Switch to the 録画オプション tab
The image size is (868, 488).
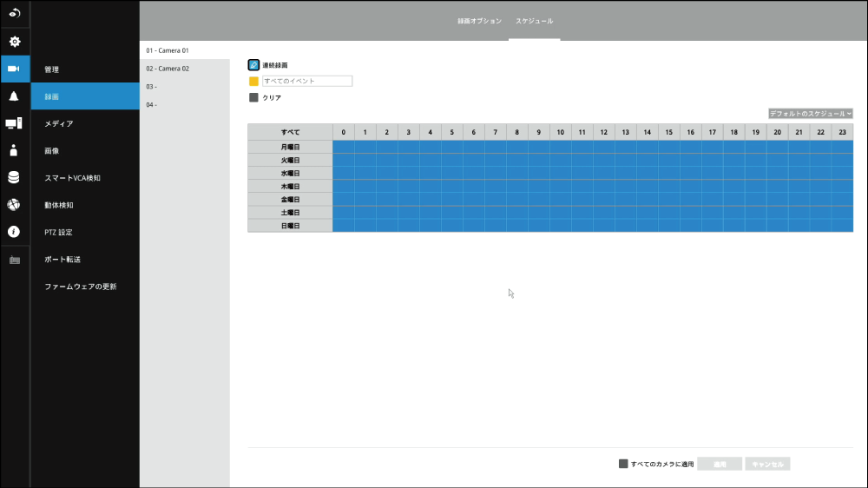479,20
